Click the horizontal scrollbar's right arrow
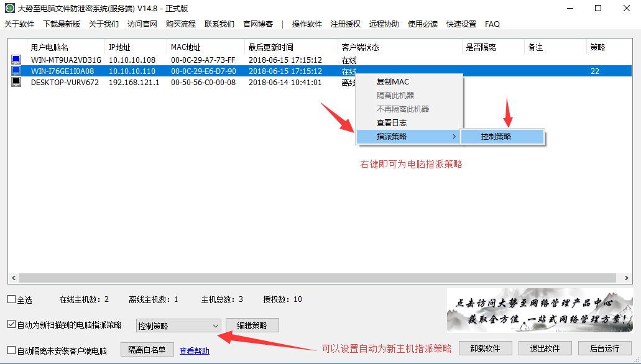Viewport: 641px width, 364px height. coord(627,279)
